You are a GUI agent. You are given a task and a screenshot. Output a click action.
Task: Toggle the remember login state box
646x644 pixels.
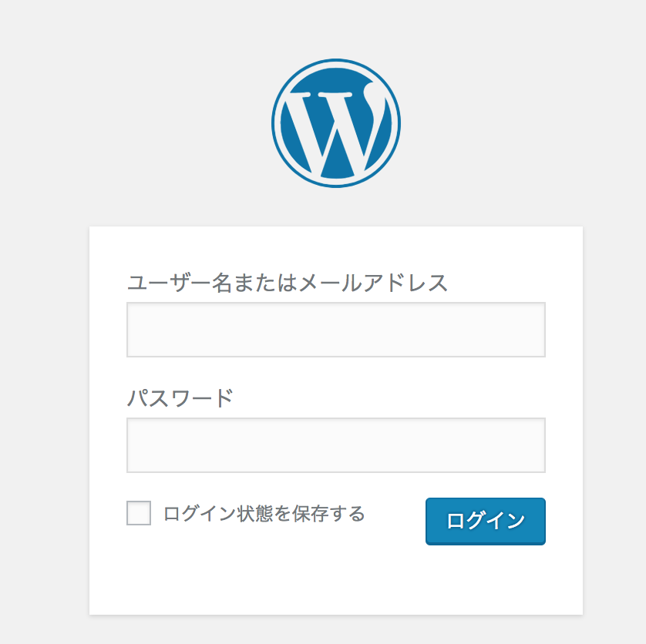pos(139,513)
